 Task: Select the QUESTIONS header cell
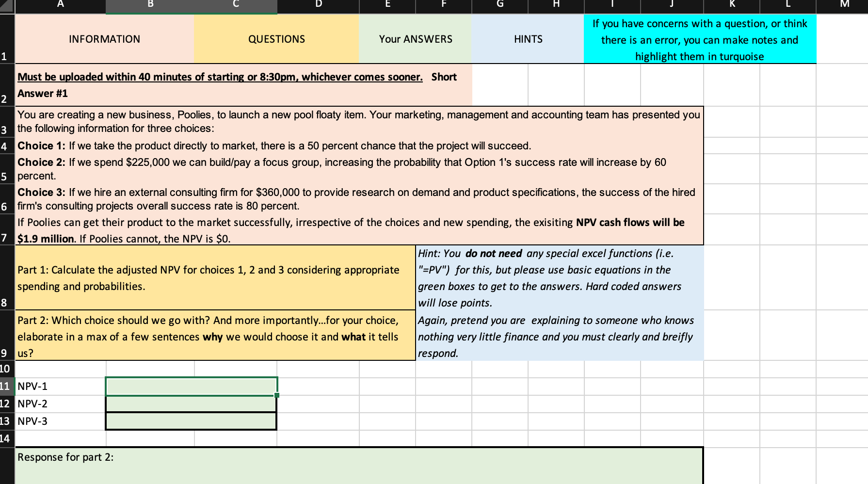[276, 39]
